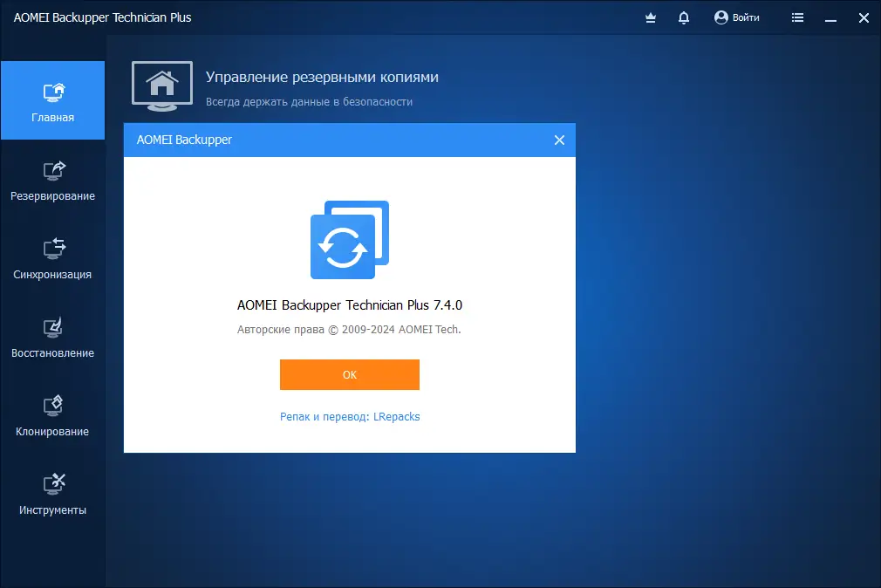Select the Главная home icon in the sidebar
This screenshot has height=588, width=881.
(52, 92)
